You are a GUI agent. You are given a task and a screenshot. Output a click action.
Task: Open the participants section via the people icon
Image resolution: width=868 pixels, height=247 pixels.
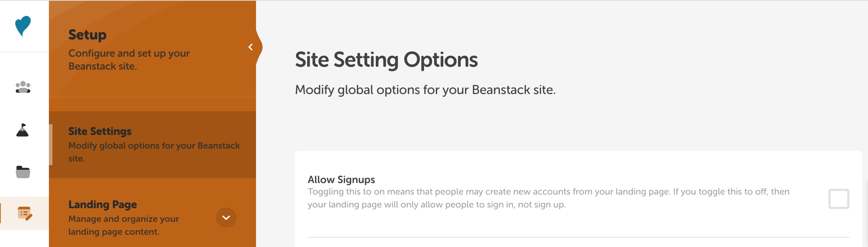[23, 87]
